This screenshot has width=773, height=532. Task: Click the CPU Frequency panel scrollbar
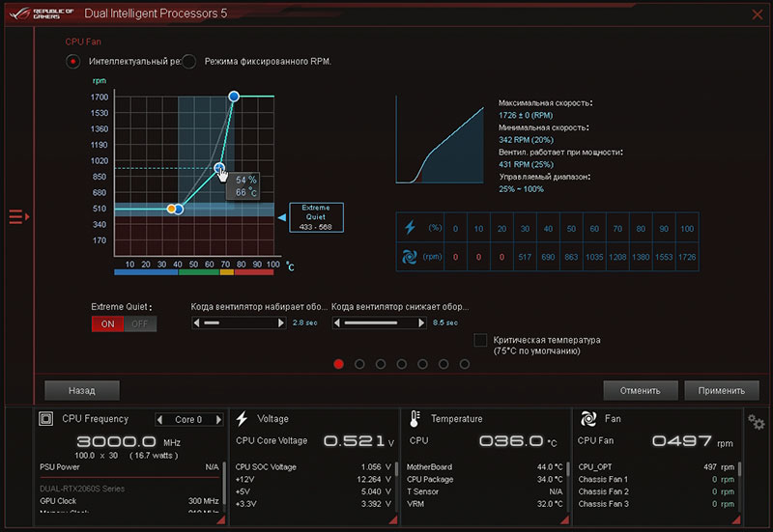(224, 483)
